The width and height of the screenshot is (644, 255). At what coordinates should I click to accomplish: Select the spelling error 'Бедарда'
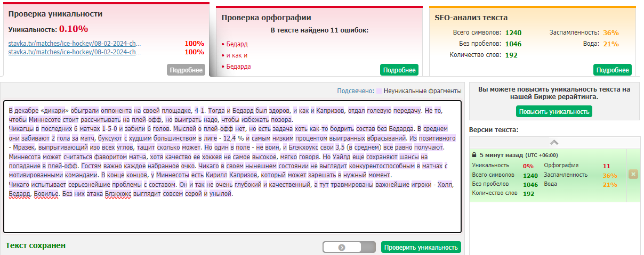[238, 67]
